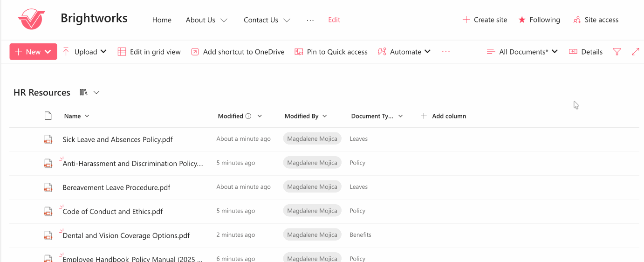Open Code of Conduct and Ethics.pdf
Viewport: 644px width, 262px height.
point(113,211)
